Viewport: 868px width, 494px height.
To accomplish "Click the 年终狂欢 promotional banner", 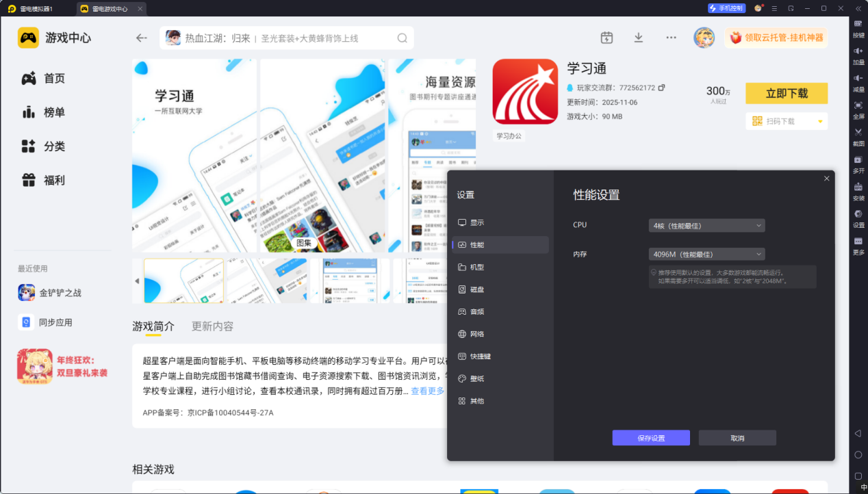I will (64, 366).
